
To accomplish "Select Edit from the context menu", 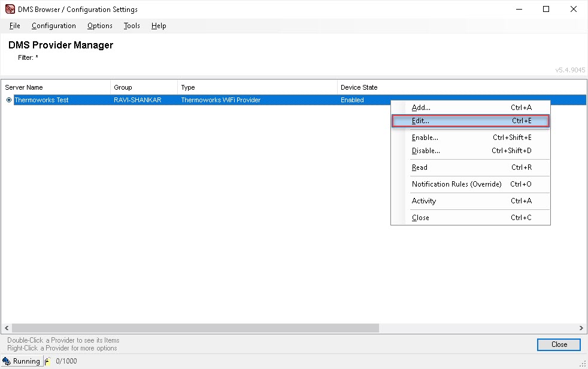I will [419, 120].
